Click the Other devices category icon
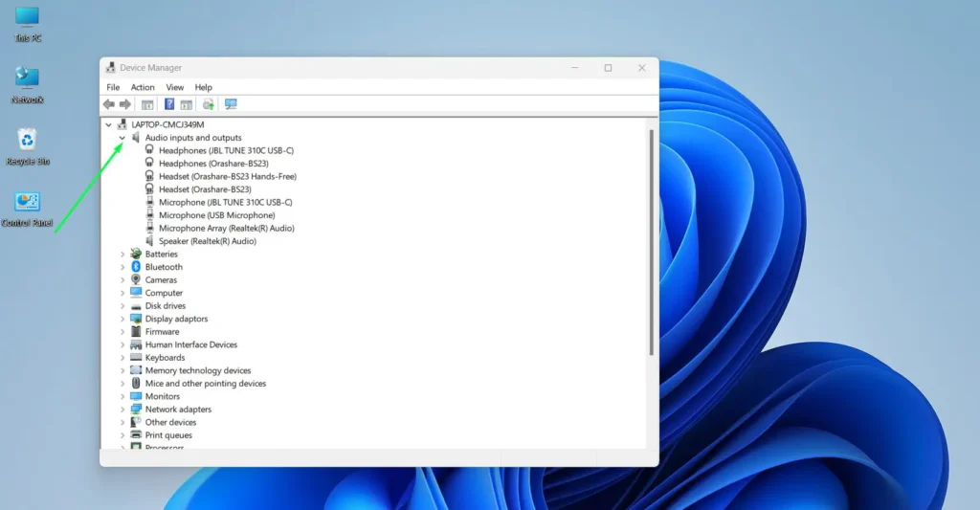The height and width of the screenshot is (510, 980). 136,423
